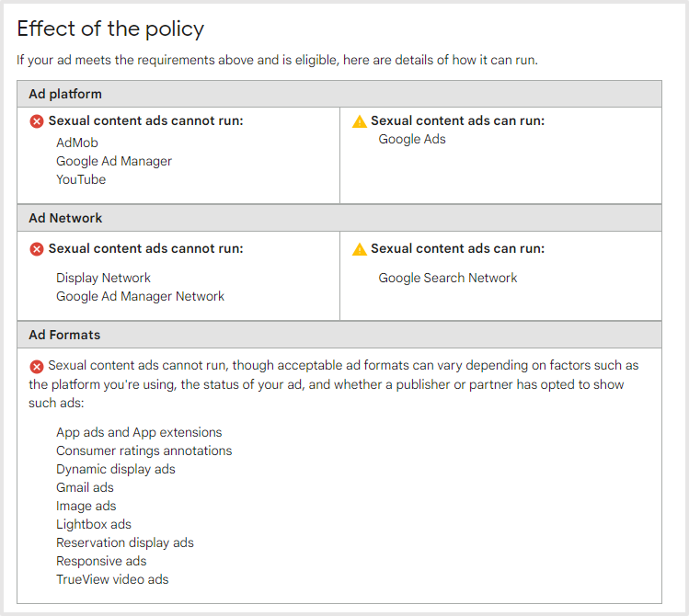Click 'App ads and App extensions'
Viewport: 689px width, 616px height.
tap(139, 432)
